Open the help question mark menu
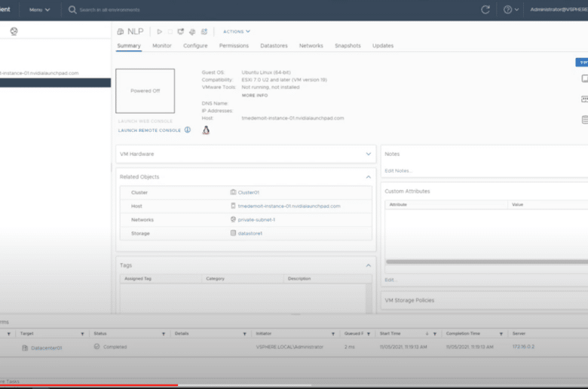Viewport: 588px width, 389px height. click(511, 10)
